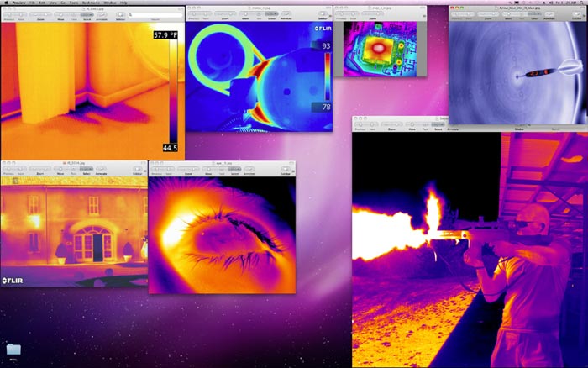588x368 pixels.
Task: Toggle Sidebar in eye window
Action: 286,169
